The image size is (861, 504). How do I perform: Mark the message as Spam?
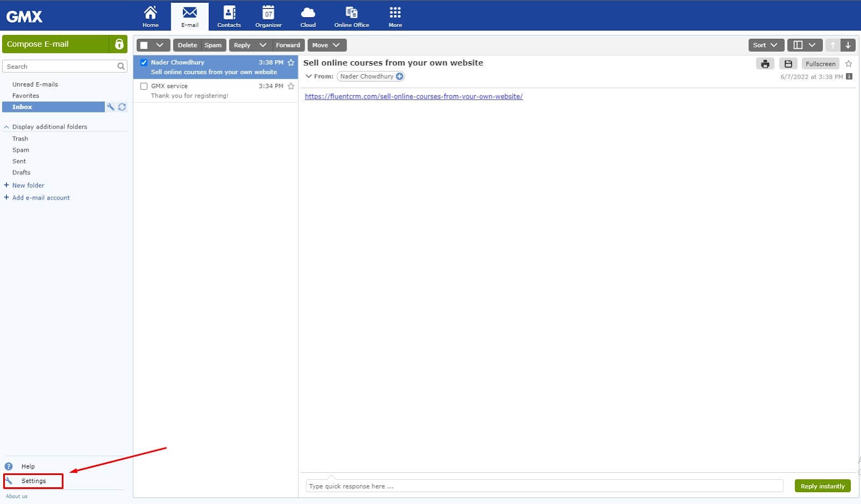coord(213,45)
